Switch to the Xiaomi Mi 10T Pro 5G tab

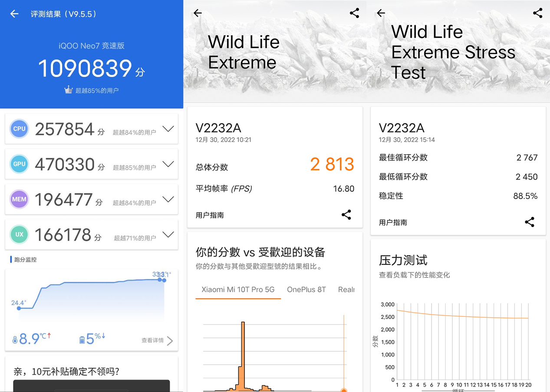[x=238, y=290]
